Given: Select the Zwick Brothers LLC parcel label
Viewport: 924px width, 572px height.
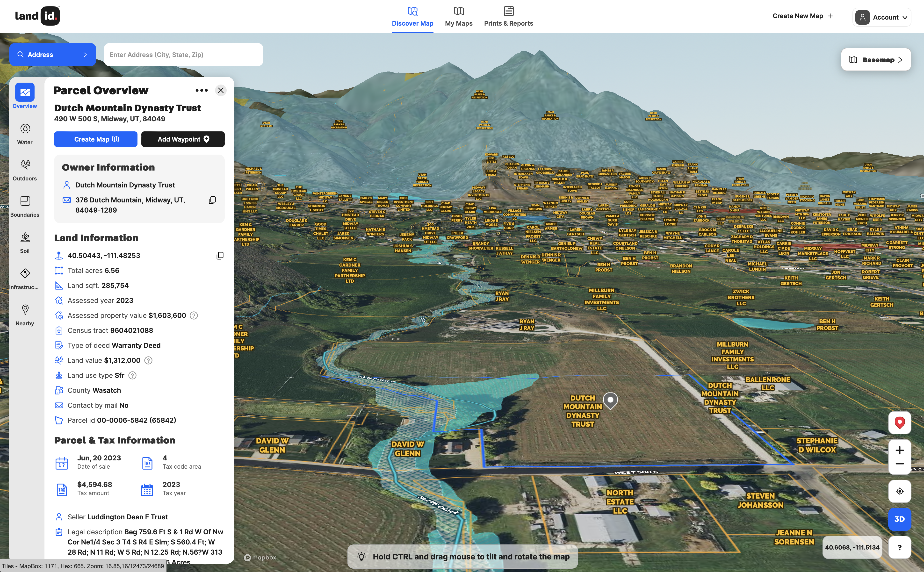Looking at the screenshot, I should (741, 297).
